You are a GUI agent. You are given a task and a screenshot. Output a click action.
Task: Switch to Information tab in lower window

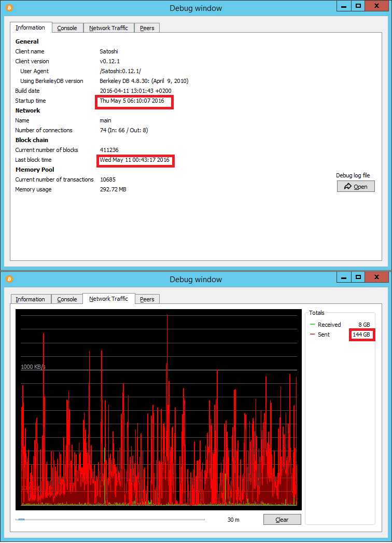(31, 299)
